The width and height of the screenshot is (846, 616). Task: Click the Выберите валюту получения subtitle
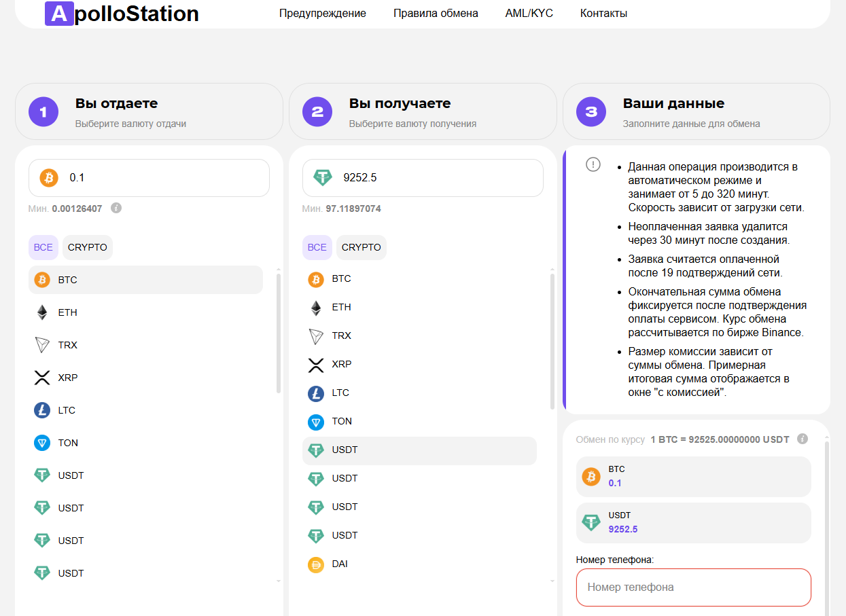point(412,124)
